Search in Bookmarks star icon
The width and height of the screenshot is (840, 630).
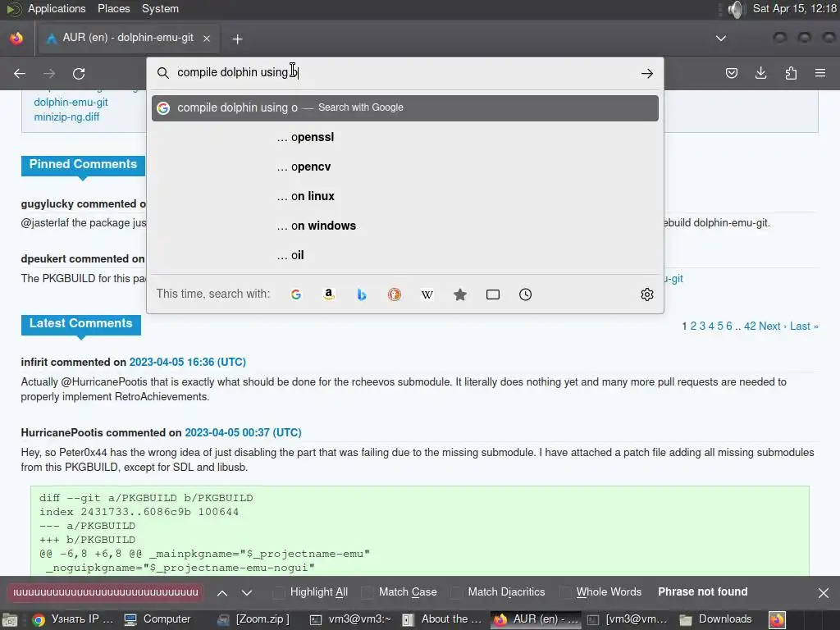[x=459, y=294]
